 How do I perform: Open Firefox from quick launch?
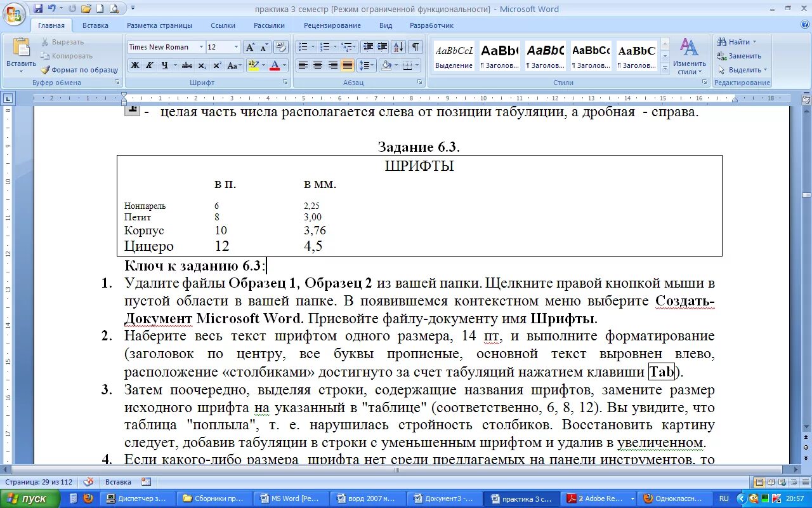click(88, 498)
